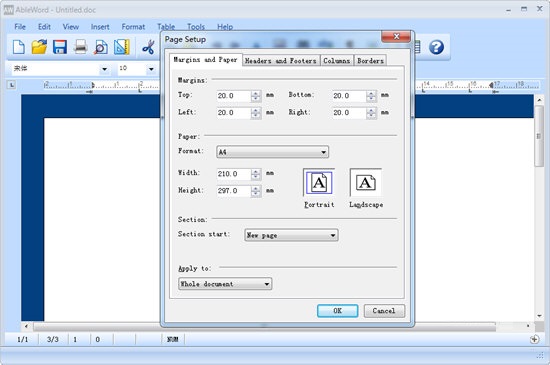Increase Bottom margin with the up arrow
The image size is (550, 365).
coord(371,93)
